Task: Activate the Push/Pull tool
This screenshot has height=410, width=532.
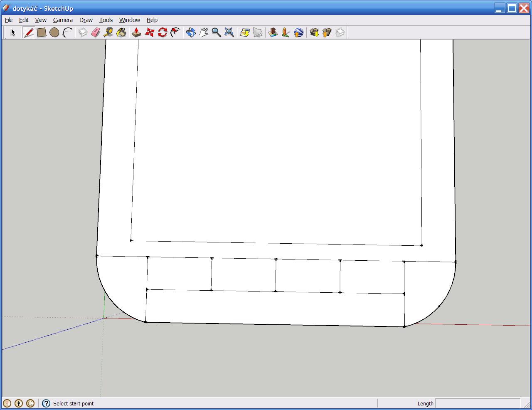Action: (136, 32)
